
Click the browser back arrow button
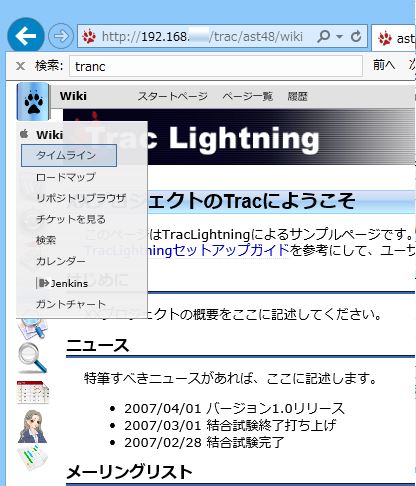(26, 36)
